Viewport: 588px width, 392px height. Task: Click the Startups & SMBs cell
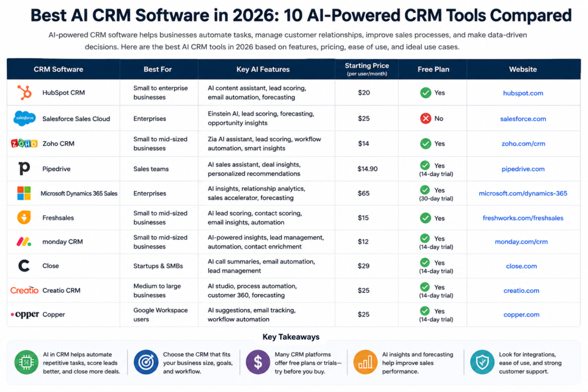(158, 266)
